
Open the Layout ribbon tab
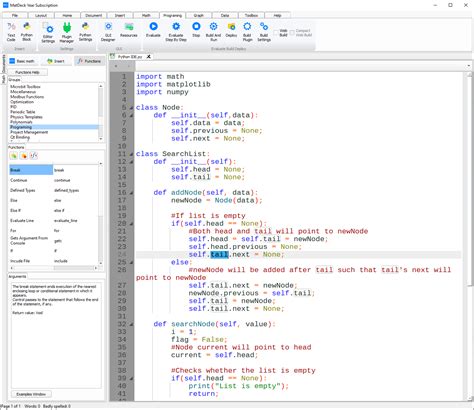(41, 15)
